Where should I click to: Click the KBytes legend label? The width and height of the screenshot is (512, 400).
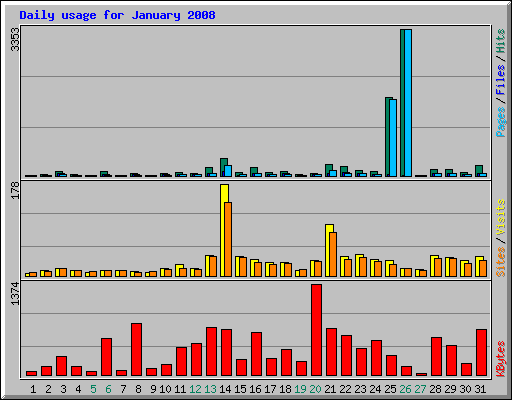(x=501, y=359)
